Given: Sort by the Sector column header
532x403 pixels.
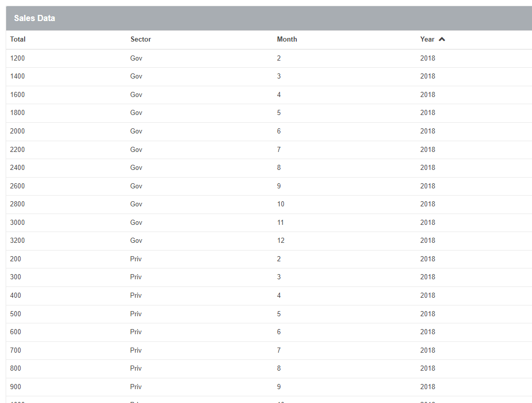Looking at the screenshot, I should point(141,40).
